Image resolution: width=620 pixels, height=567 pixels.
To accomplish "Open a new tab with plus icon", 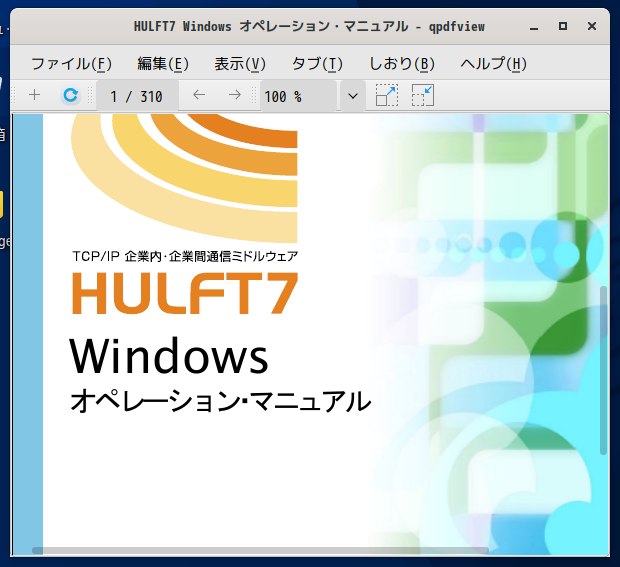I will [x=35, y=95].
